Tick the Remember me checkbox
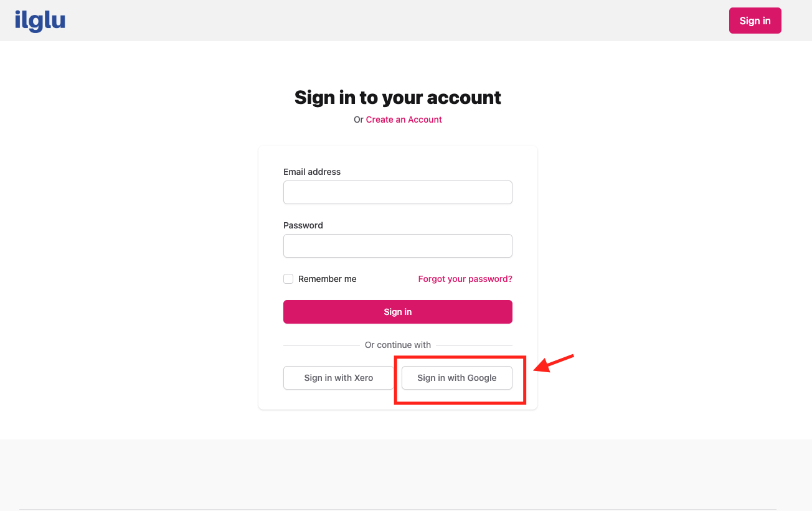812x511 pixels. pos(288,279)
